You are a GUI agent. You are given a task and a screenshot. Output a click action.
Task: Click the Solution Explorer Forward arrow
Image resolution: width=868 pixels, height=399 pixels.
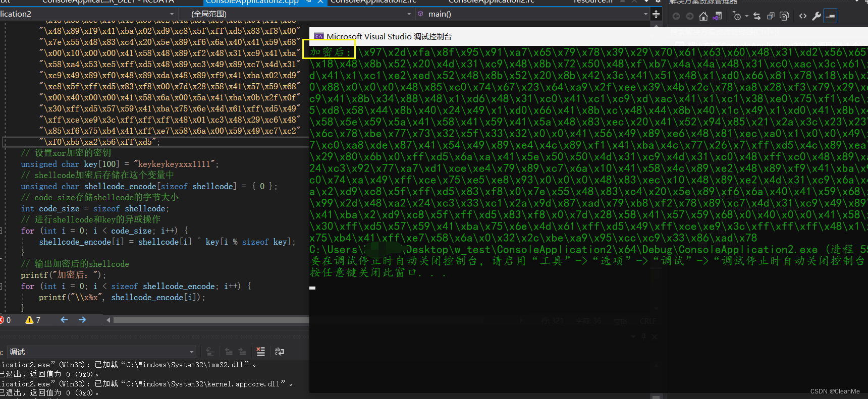click(x=690, y=17)
